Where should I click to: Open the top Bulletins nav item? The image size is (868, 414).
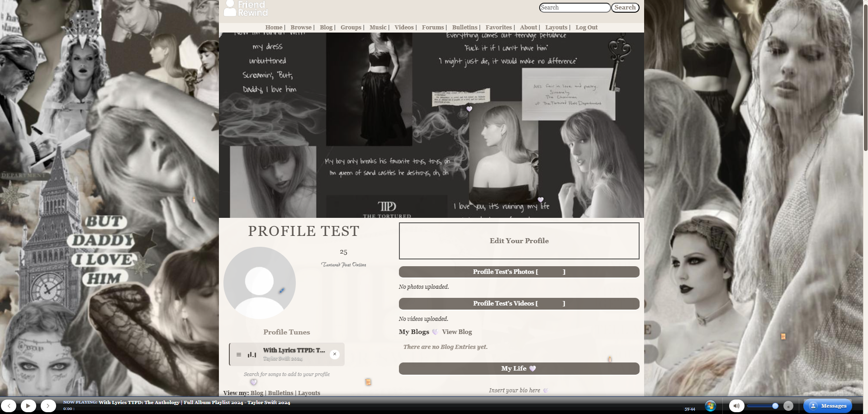coord(465,28)
